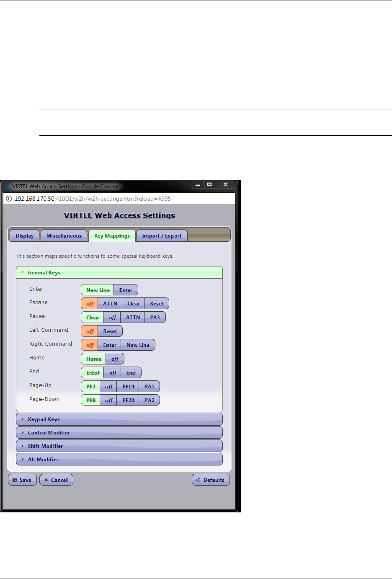
Task: Set Right Command to New Line
Action: tap(138, 345)
